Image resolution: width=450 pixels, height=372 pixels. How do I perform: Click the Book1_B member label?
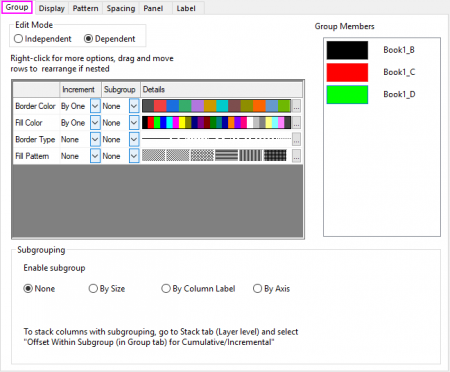tap(399, 50)
